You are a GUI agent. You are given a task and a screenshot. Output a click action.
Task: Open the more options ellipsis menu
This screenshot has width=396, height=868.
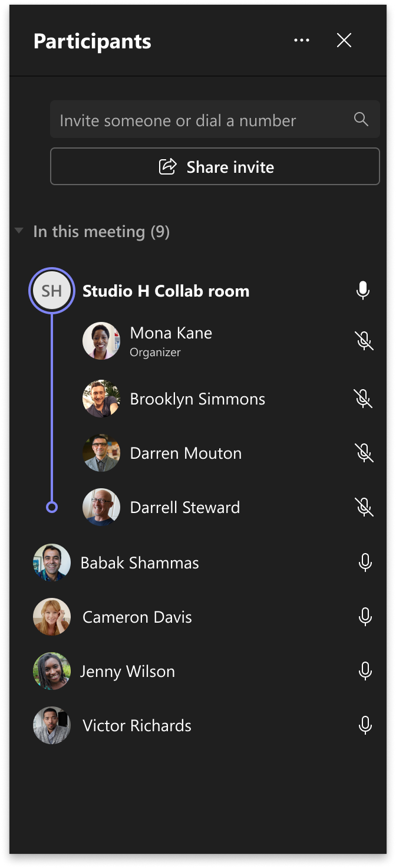[x=302, y=40]
